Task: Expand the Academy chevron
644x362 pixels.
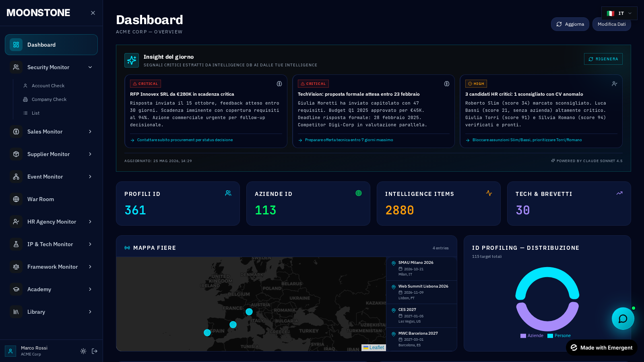Action: coord(90,289)
